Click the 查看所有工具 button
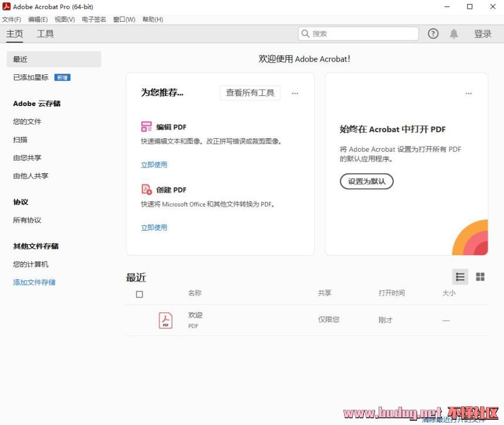 (250, 92)
